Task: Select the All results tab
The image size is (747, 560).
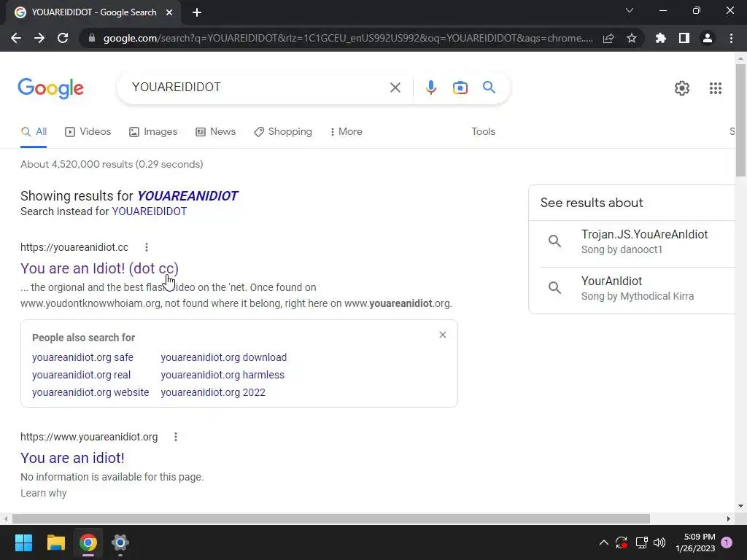Action: (x=34, y=132)
